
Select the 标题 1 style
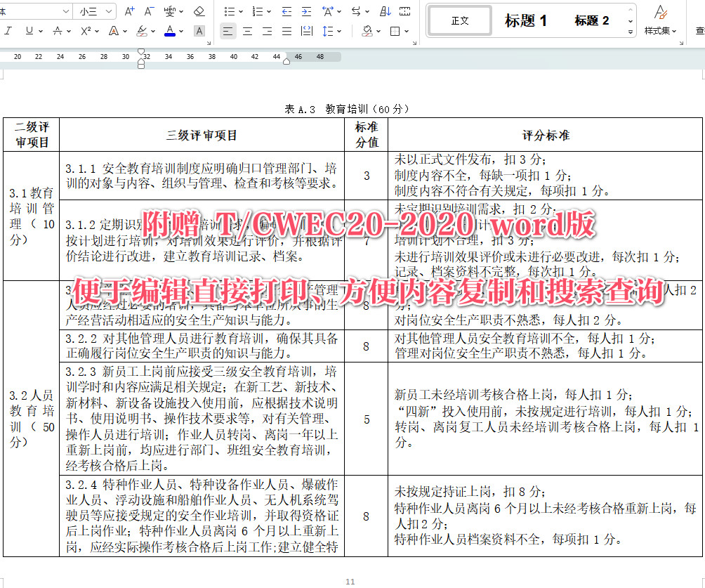(526, 20)
